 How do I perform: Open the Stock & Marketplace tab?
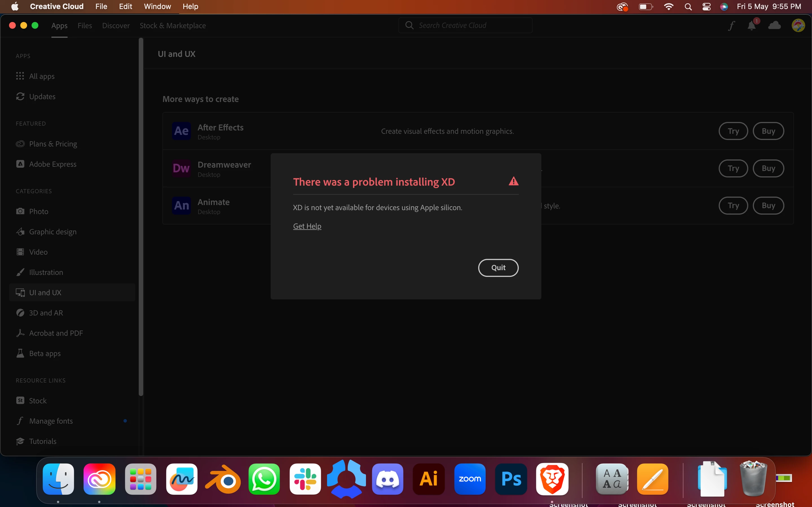tap(173, 25)
